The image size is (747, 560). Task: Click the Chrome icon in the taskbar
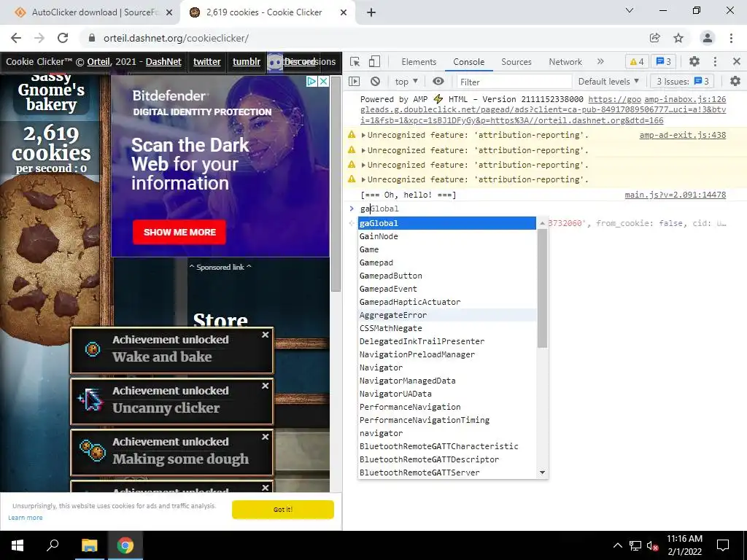pyautogui.click(x=125, y=545)
